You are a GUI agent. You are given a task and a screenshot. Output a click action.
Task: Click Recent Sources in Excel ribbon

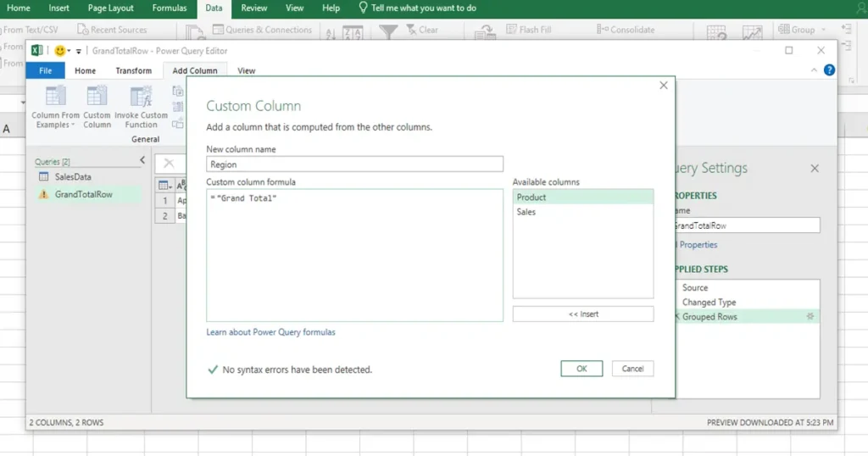(113, 30)
